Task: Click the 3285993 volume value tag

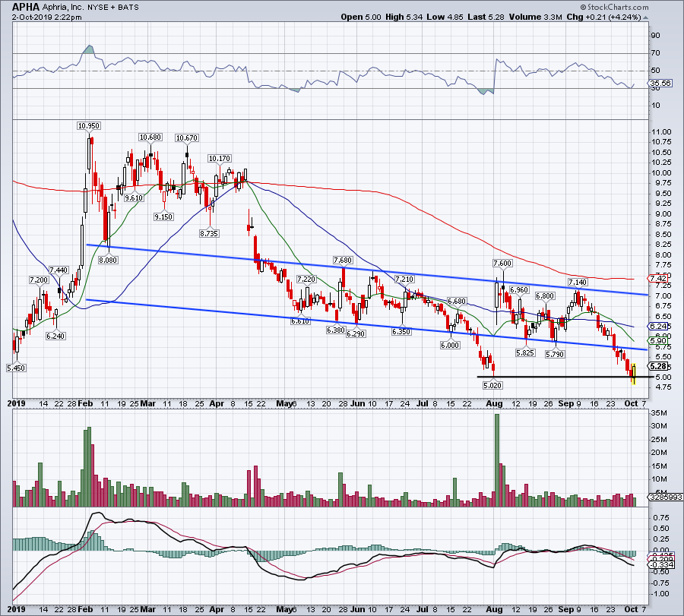Action: tap(665, 497)
